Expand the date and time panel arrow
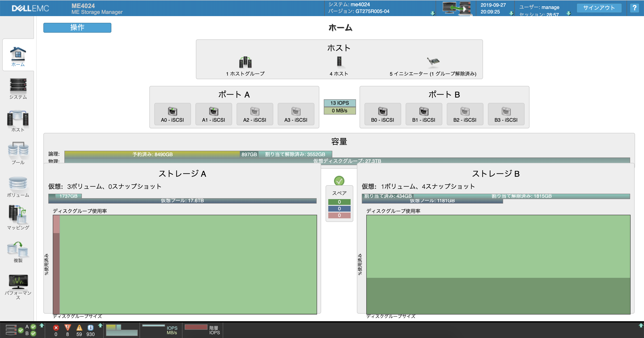This screenshot has height=338, width=644. (x=511, y=13)
